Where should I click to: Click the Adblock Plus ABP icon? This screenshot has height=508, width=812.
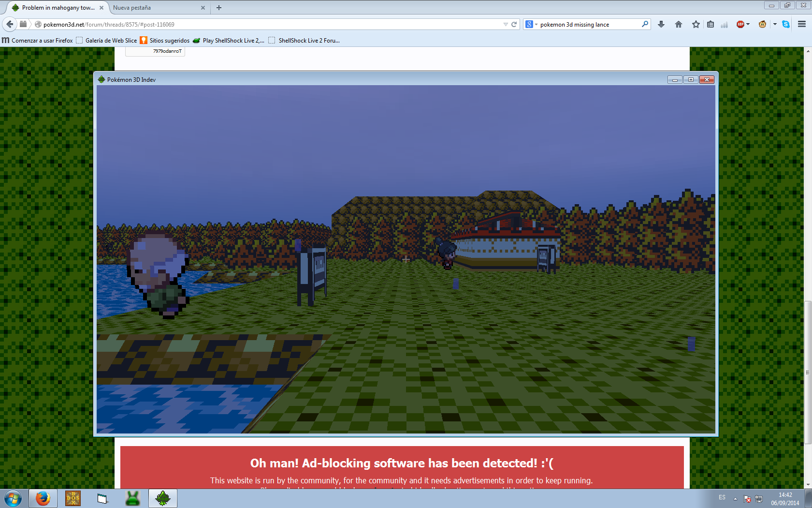click(x=740, y=24)
